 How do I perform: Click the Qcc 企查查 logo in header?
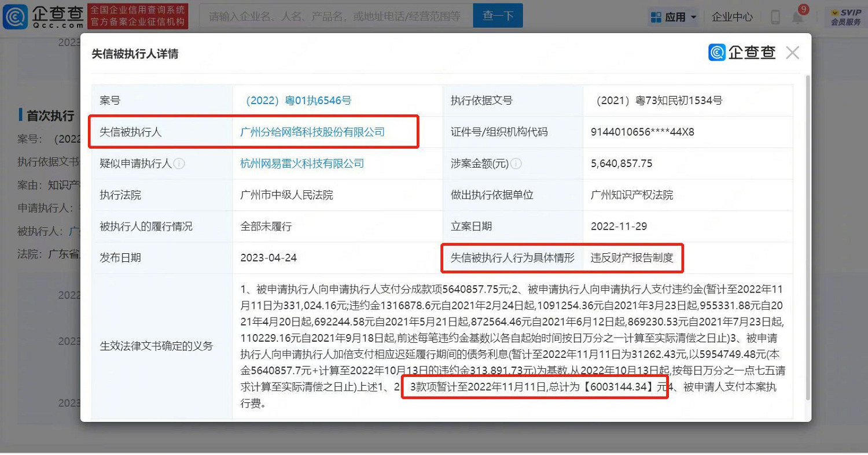pyautogui.click(x=43, y=16)
